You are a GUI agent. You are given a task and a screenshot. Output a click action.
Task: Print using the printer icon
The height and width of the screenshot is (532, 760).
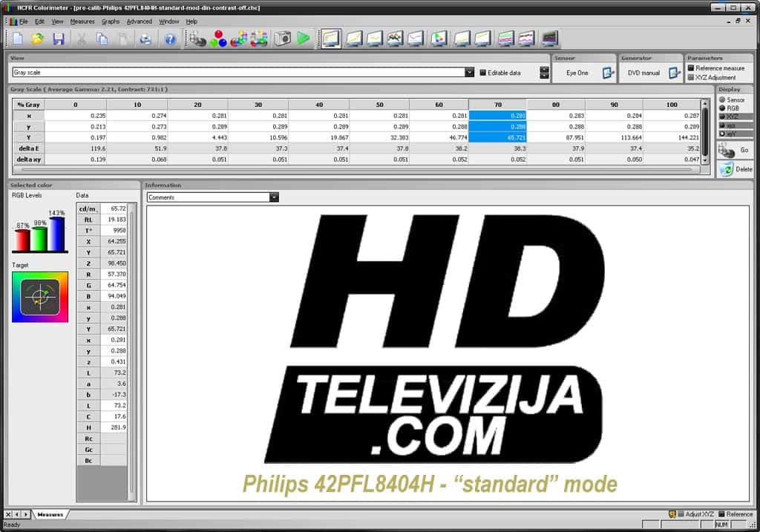(x=145, y=39)
